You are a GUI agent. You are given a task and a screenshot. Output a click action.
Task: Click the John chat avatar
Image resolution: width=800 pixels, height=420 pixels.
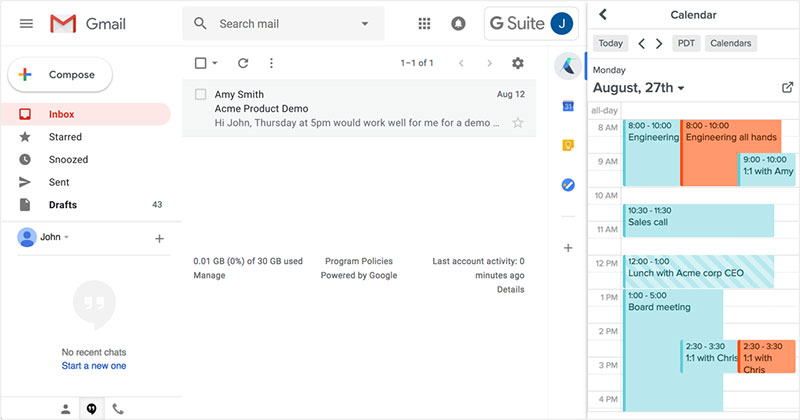pyautogui.click(x=27, y=237)
